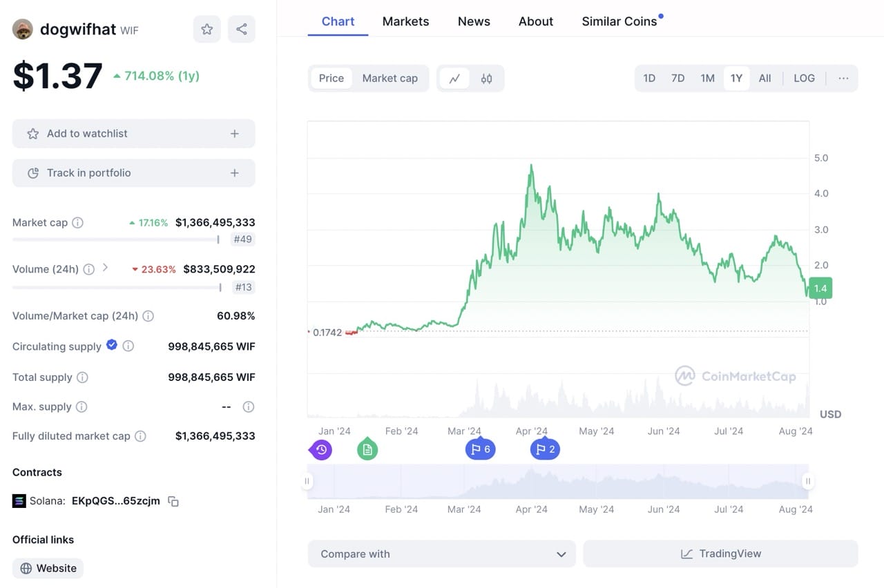884x588 pixels.
Task: Switch to candlestick chart icon
Action: (x=486, y=78)
